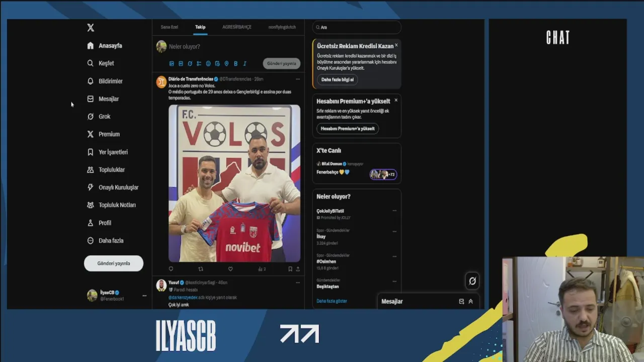This screenshot has width=644, height=362.
Task: Click the sidebar Gönderi yayınla button
Action: [x=114, y=263]
